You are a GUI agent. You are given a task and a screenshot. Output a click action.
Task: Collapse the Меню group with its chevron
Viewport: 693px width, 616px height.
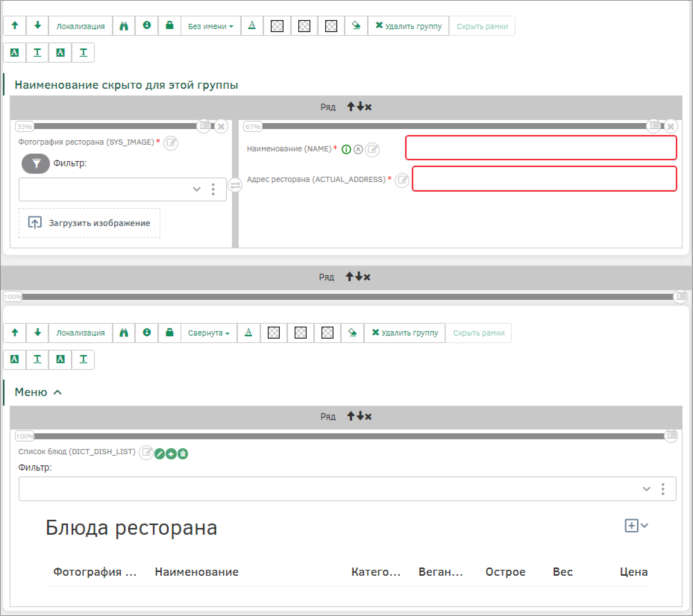point(57,392)
